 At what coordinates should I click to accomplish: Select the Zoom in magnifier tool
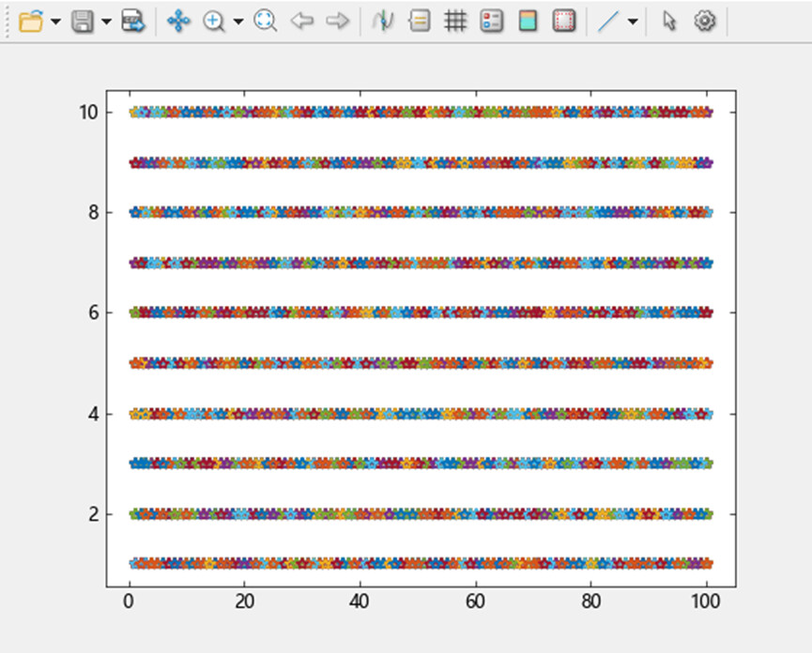tap(214, 22)
